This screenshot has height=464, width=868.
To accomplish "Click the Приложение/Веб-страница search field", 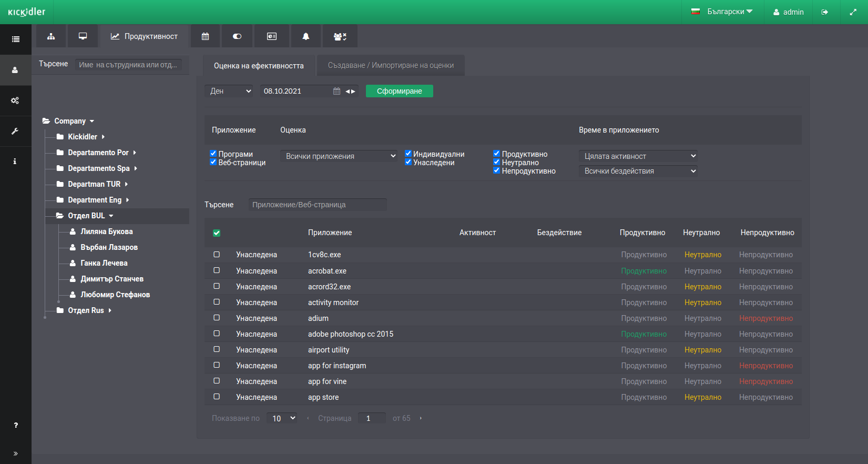I will (x=318, y=205).
